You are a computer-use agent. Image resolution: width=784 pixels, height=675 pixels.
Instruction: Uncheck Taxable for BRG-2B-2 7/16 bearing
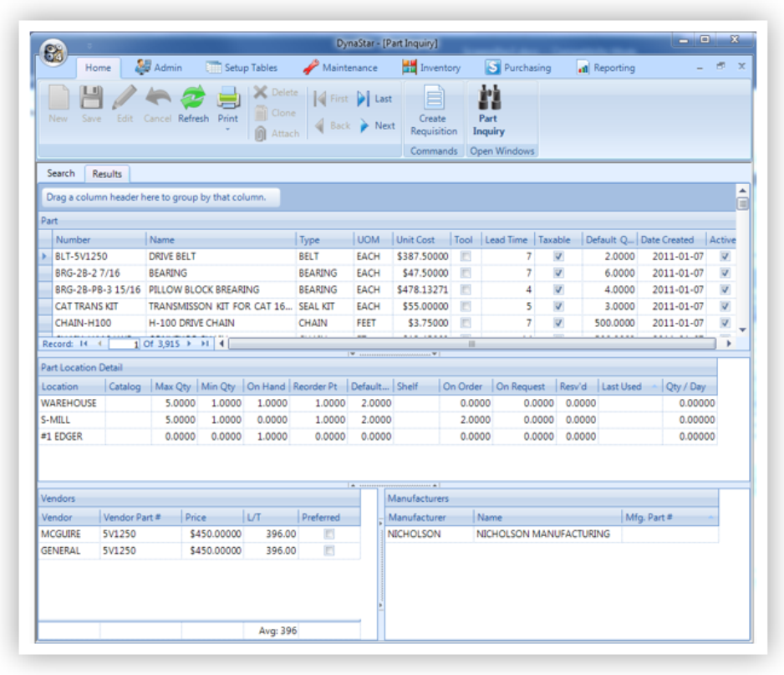558,274
